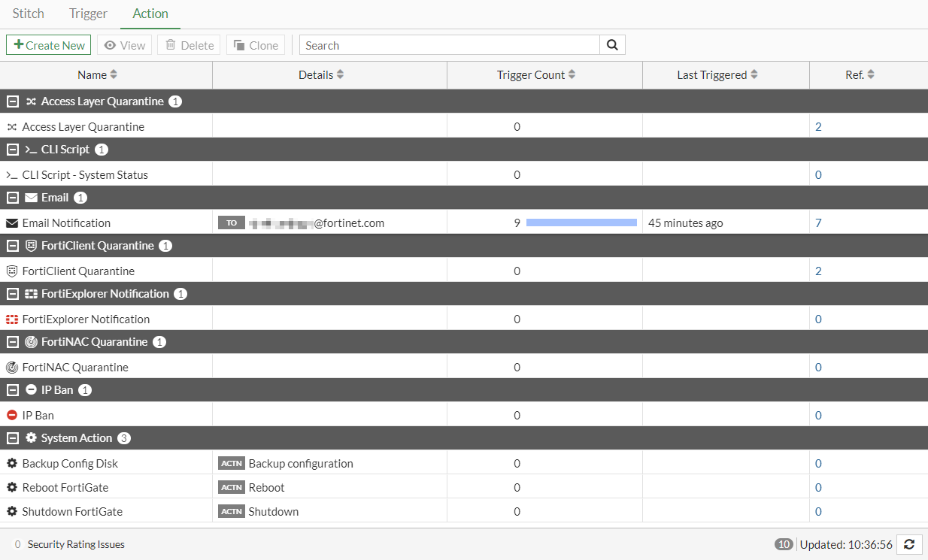
Task: Click the red IP Ban icon
Action: [13, 415]
